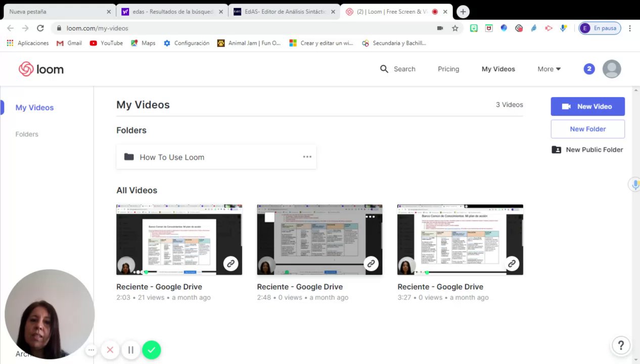This screenshot has height=364, width=640.
Task: Copy link on first Reciente video thumbnail
Action: point(231,263)
